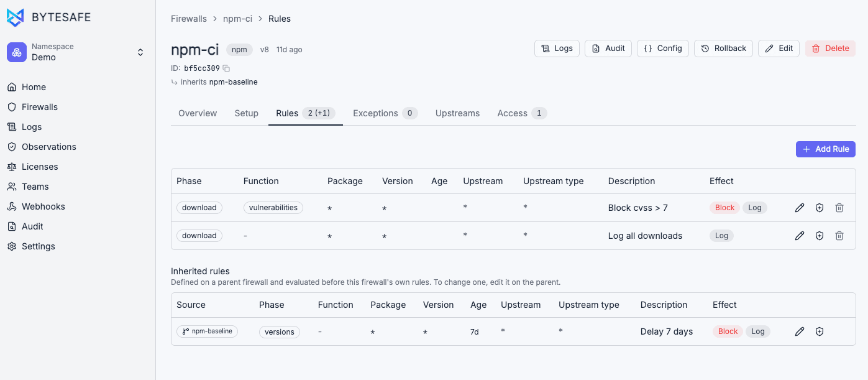This screenshot has width=868, height=380.
Task: Click the vulnerabilities function tag
Action: (273, 208)
